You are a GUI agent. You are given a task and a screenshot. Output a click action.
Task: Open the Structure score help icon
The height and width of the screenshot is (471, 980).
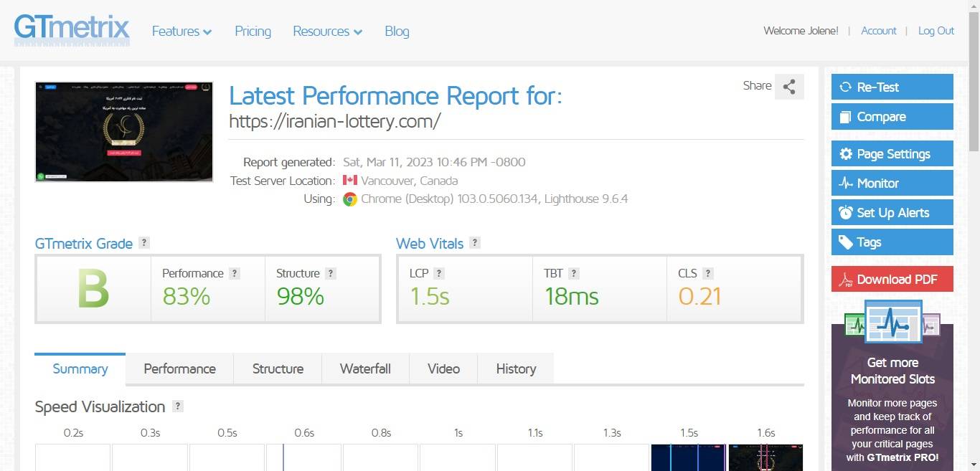pyautogui.click(x=331, y=273)
